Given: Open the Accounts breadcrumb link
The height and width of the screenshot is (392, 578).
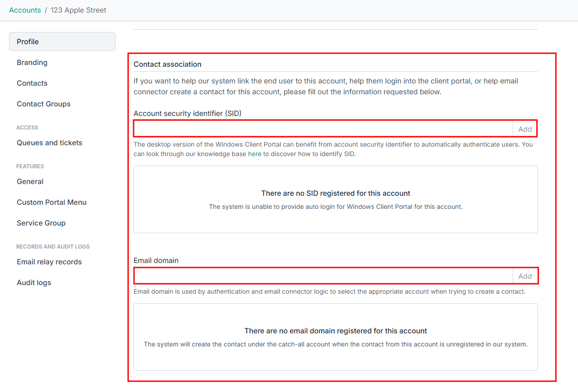Looking at the screenshot, I should (x=25, y=10).
